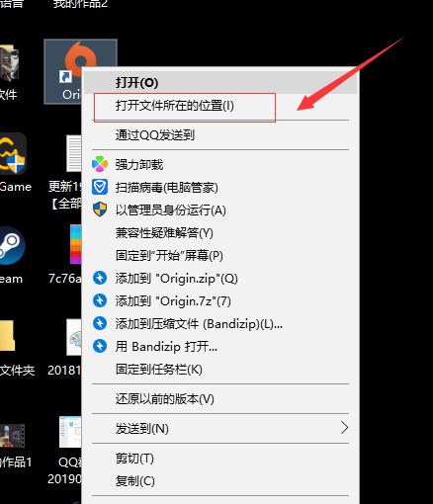Choose 用 Bandizip 打开...
Image resolution: width=433 pixels, height=504 pixels.
(x=220, y=347)
